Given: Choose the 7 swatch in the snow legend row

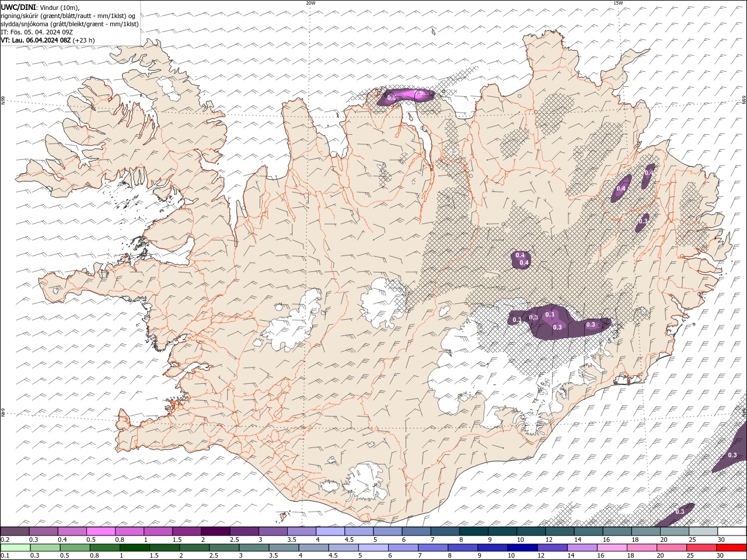Looking at the screenshot, I should [444, 531].
